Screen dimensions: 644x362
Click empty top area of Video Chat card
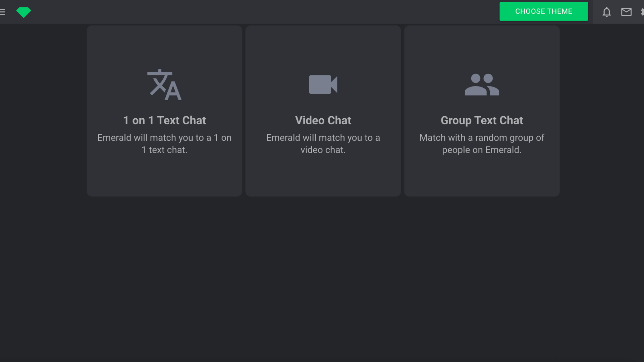tap(323, 45)
